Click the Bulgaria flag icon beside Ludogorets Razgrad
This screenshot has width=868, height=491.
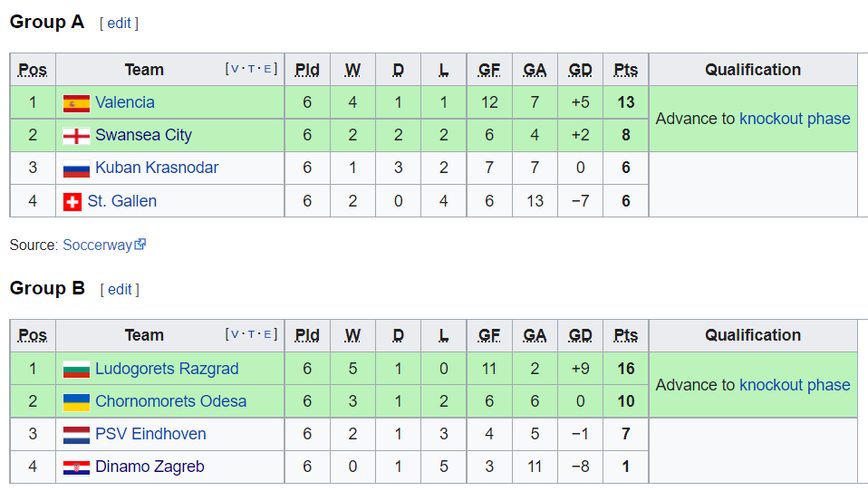(x=76, y=370)
